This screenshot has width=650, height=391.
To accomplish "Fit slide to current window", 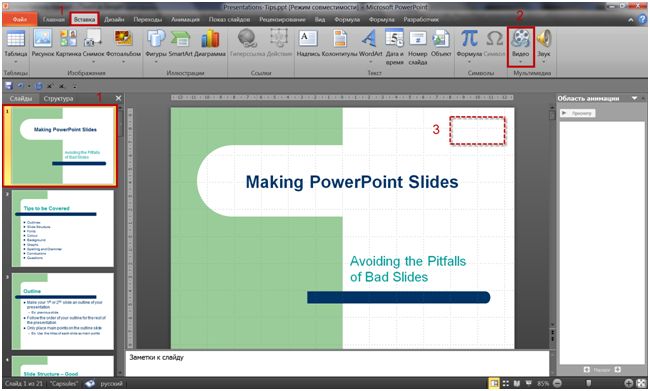I will pos(642,383).
